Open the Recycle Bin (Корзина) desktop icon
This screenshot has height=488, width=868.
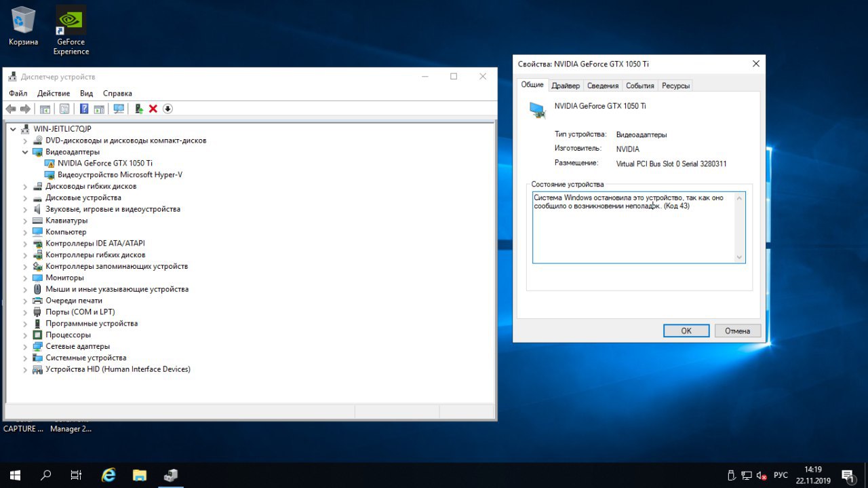click(x=23, y=26)
